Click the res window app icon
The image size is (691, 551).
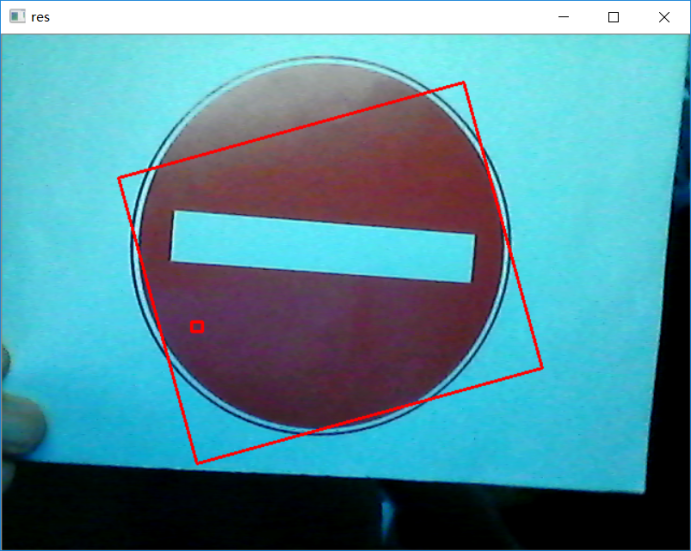click(x=17, y=17)
